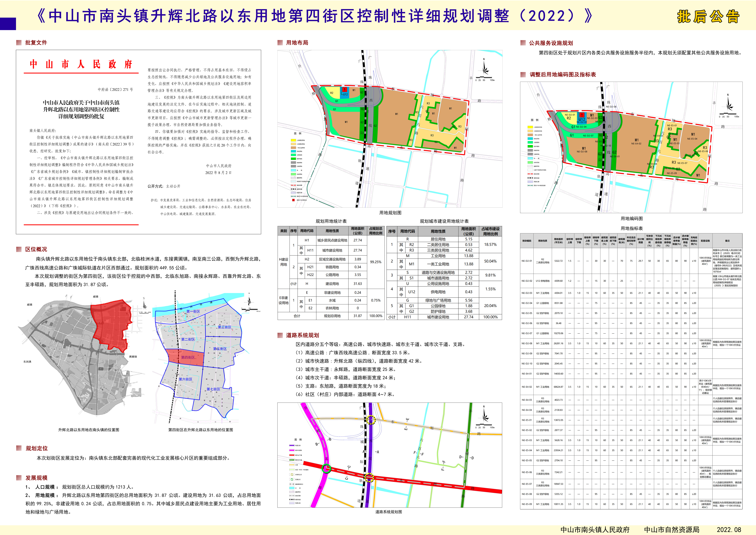Click the caption 升辉北路以东用地在南头镇的位置图

(x=89, y=430)
